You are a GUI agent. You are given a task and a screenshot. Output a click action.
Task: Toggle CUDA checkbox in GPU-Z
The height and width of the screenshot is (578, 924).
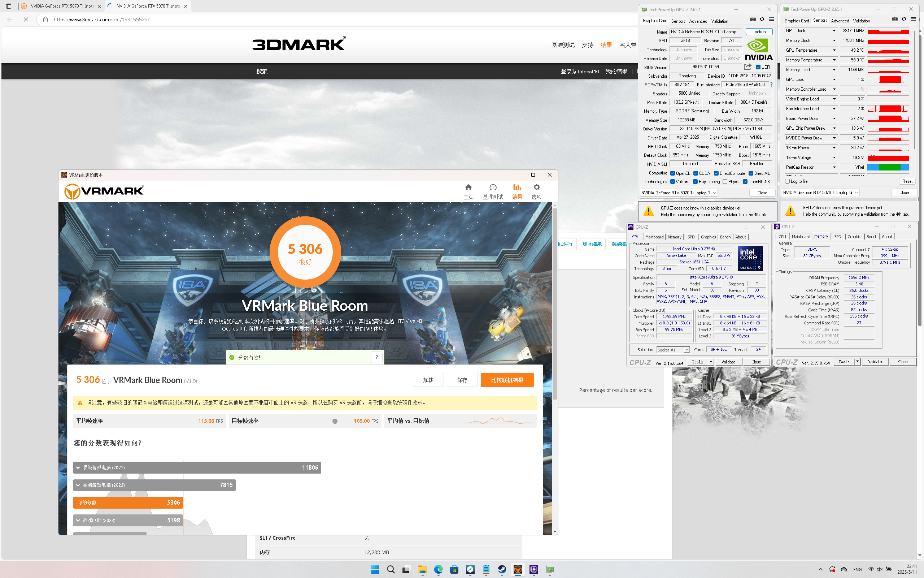tap(696, 173)
